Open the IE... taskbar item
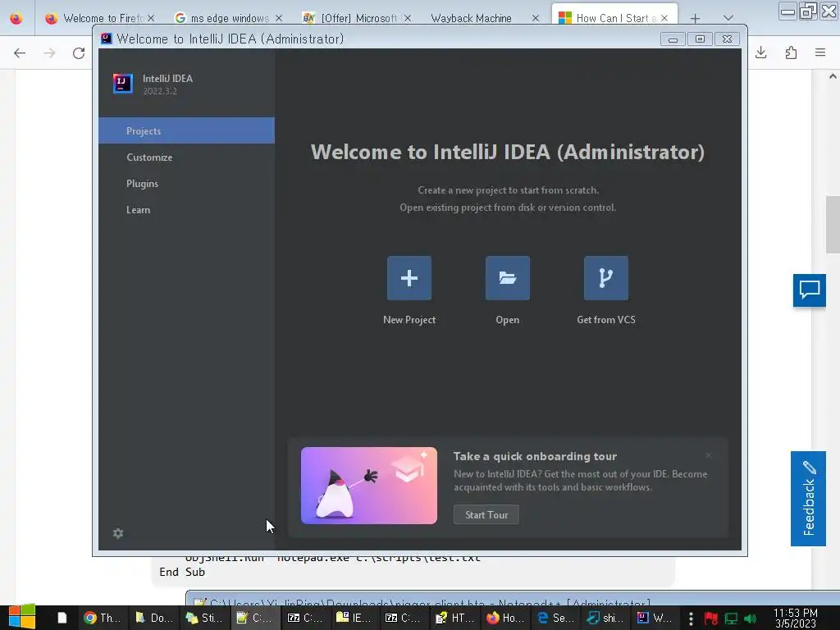Image resolution: width=840 pixels, height=630 pixels. (x=354, y=619)
